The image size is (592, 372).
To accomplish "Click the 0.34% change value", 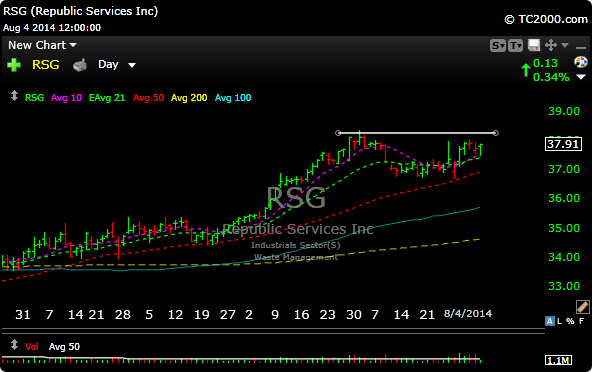I will [x=551, y=77].
